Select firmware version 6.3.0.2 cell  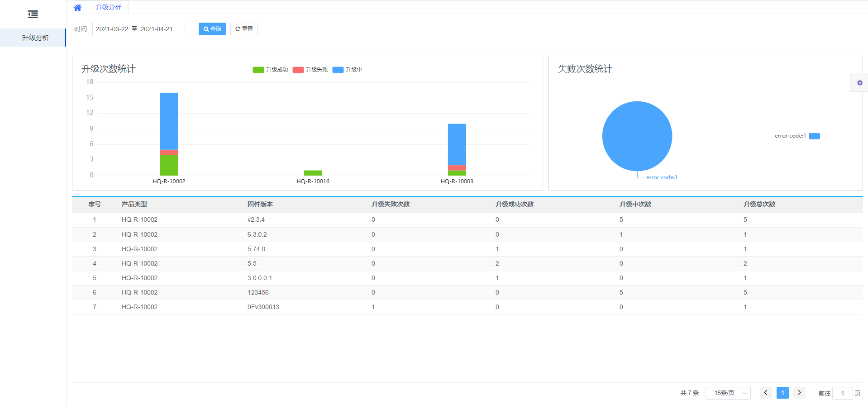tap(257, 234)
